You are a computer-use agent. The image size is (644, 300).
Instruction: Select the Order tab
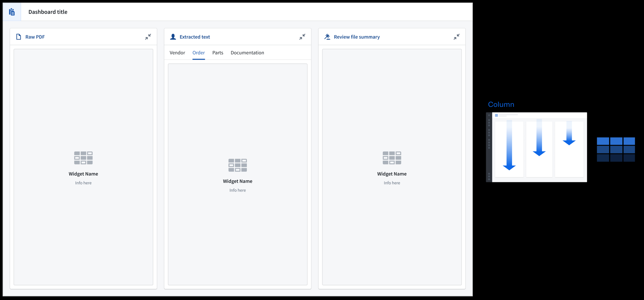pyautogui.click(x=198, y=53)
